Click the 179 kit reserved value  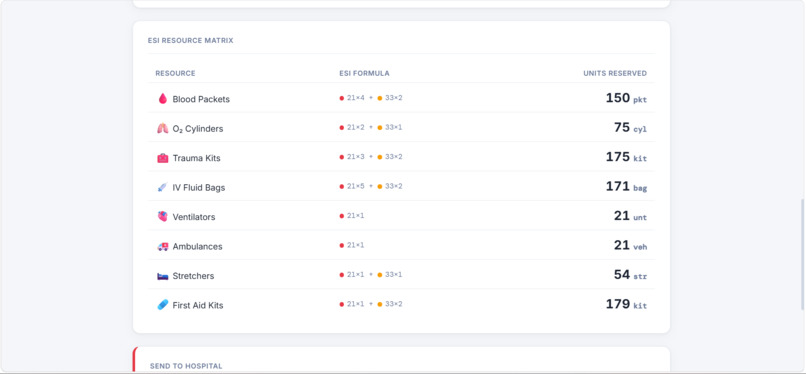(626, 304)
